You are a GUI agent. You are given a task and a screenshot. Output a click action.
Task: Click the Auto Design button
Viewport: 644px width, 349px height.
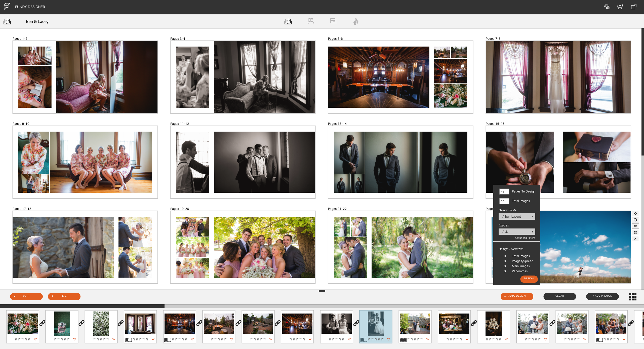click(516, 296)
